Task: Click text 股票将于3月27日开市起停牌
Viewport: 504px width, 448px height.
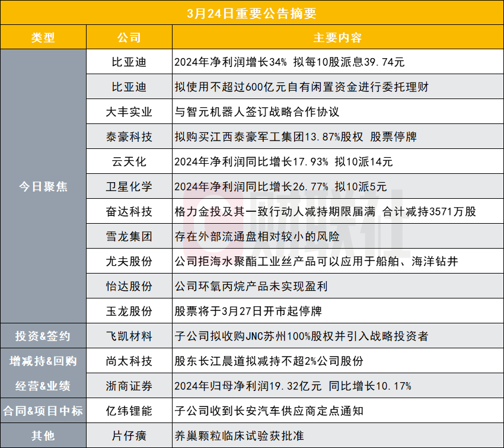Action: (248, 312)
